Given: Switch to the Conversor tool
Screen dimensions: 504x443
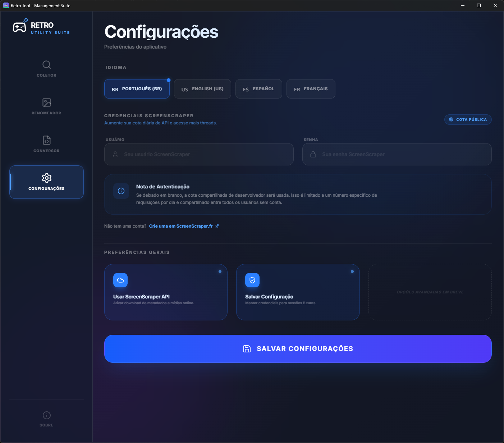Looking at the screenshot, I should (46, 145).
